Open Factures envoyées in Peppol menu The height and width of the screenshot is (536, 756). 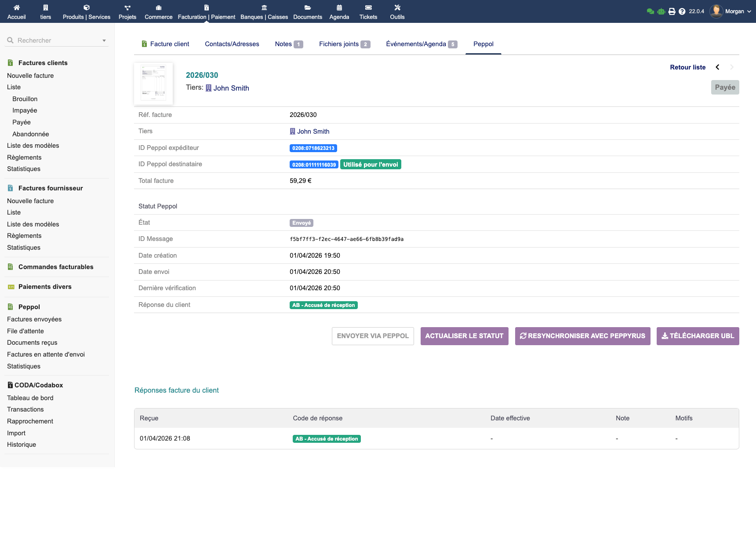34,319
